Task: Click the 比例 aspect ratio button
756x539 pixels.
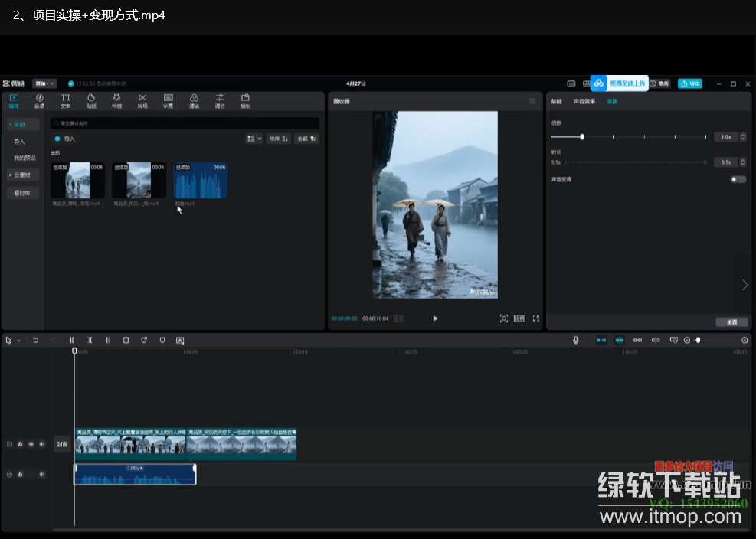Action: point(520,318)
